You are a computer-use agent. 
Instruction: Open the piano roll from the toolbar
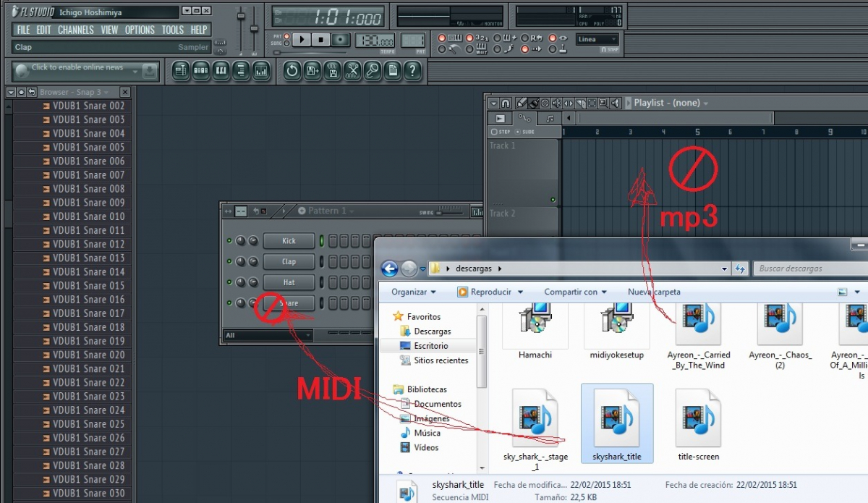pyautogui.click(x=221, y=71)
